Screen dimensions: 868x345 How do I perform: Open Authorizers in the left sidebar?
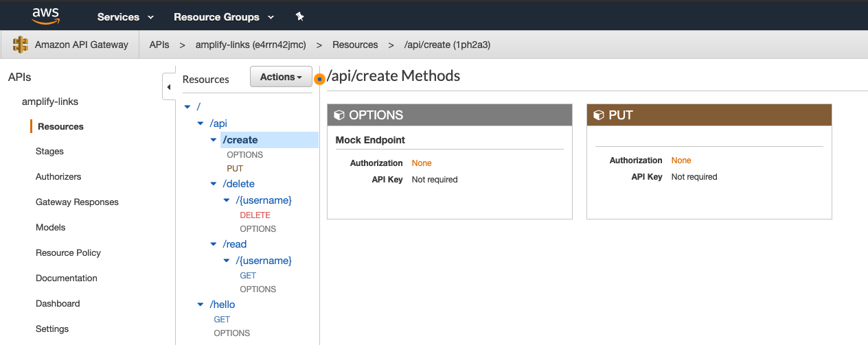click(x=58, y=176)
